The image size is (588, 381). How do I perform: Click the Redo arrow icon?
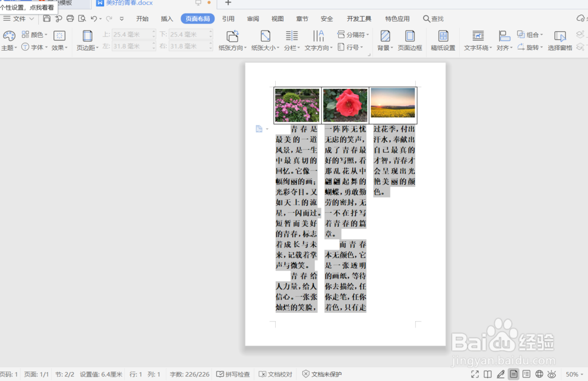point(109,18)
